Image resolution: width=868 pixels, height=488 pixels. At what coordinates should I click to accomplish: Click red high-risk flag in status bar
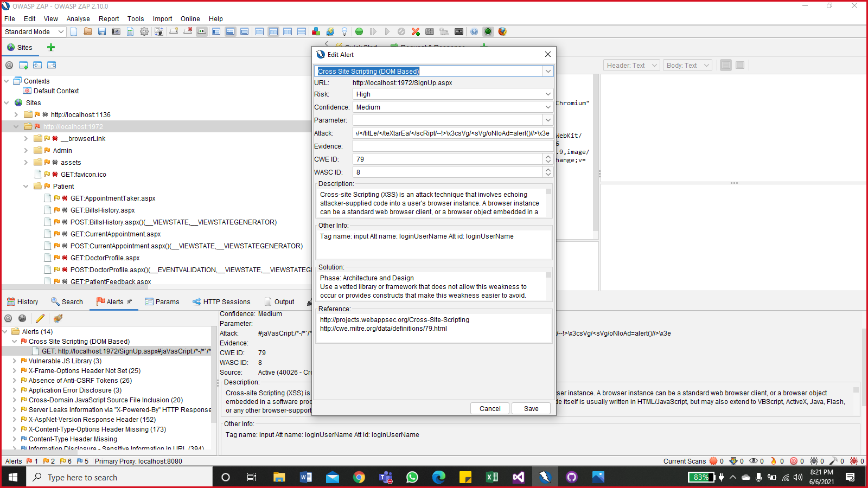tap(29, 461)
